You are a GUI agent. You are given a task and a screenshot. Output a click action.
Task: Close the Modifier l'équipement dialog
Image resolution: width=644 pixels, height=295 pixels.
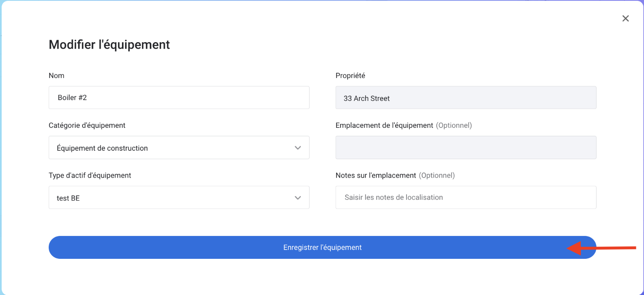pos(625,18)
